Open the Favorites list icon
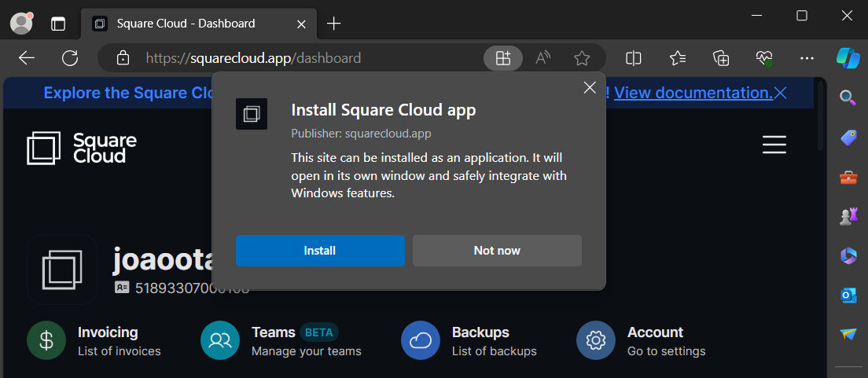The height and width of the screenshot is (378, 868). 678,58
